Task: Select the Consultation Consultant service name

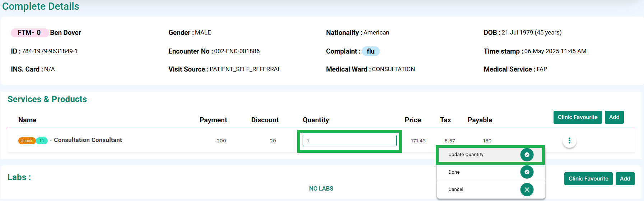Action: [88, 140]
